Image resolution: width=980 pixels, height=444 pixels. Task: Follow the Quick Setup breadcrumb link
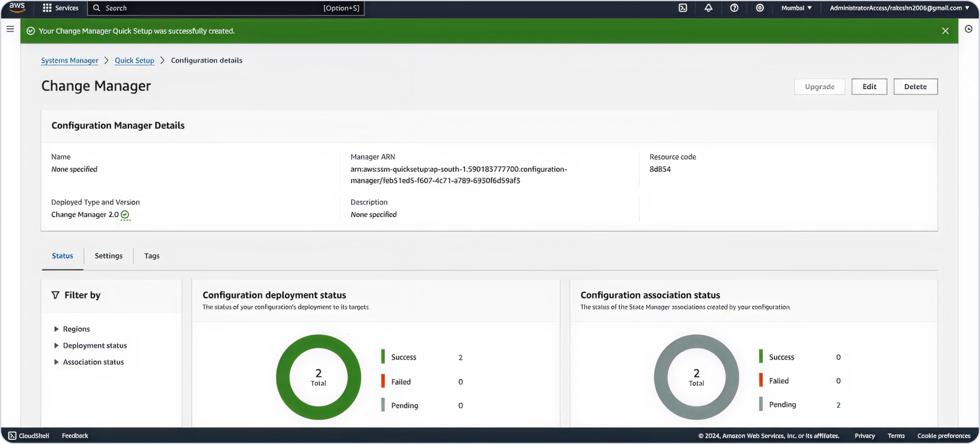(x=134, y=60)
